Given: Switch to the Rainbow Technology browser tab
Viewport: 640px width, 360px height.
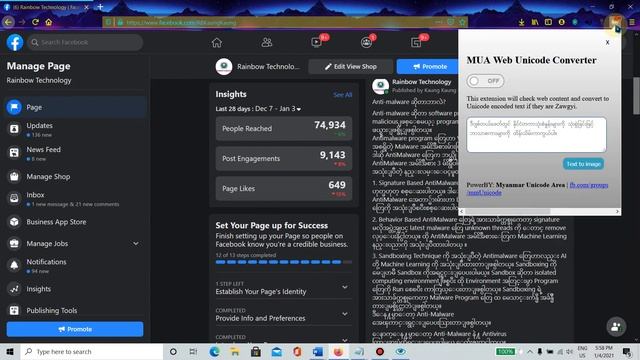Looking at the screenshot, I should (46, 7).
